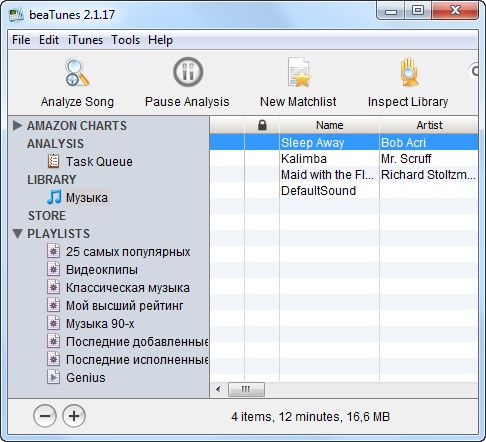Viewport: 486px width, 442px height.
Task: Click the cut-off search icon in the toolbar
Action: point(474,71)
